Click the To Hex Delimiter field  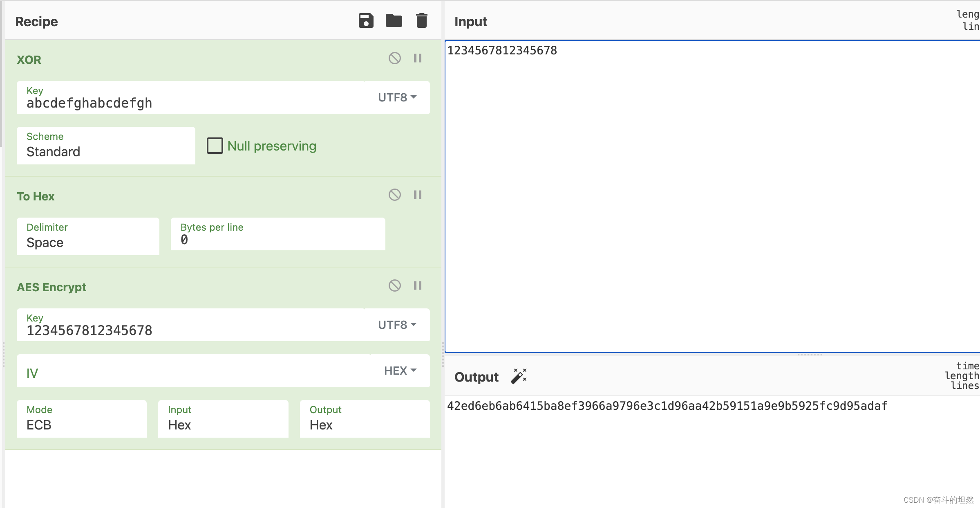87,237
